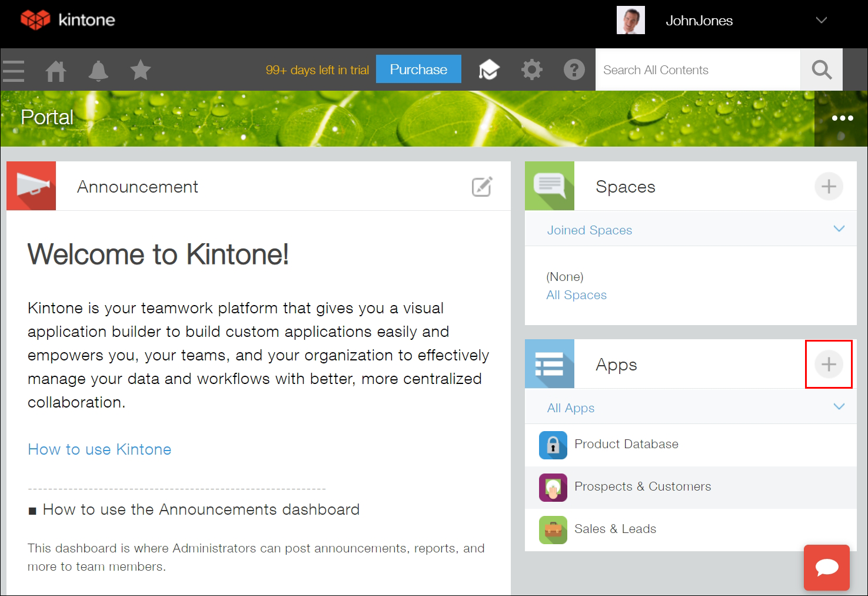Click the Home icon in the header
868x596 pixels.
56,69
